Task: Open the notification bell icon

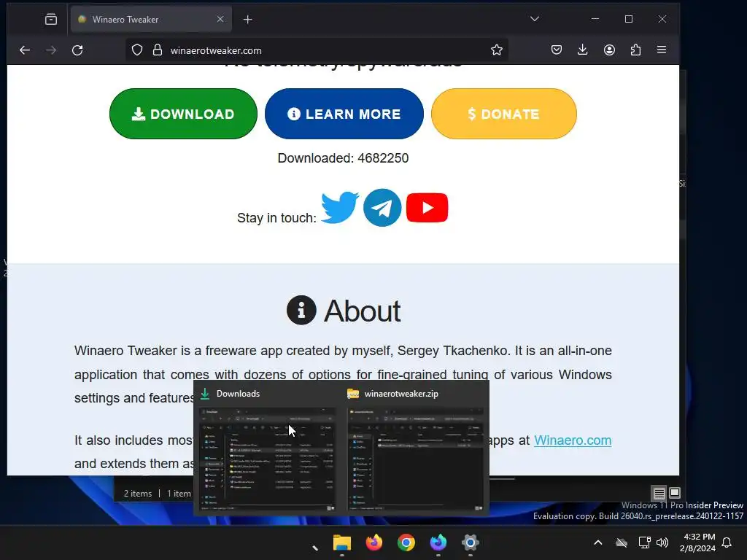Action: tap(727, 542)
